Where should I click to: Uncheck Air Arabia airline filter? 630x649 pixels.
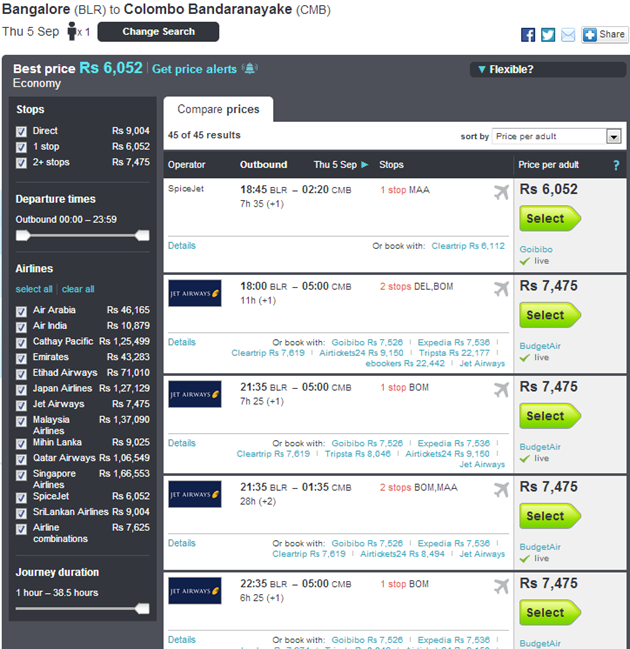21,311
